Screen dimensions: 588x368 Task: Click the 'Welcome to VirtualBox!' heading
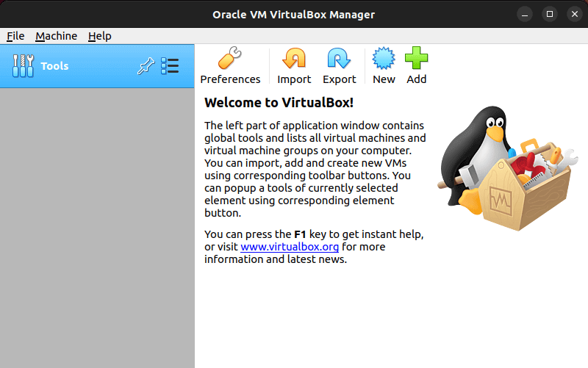tap(279, 102)
